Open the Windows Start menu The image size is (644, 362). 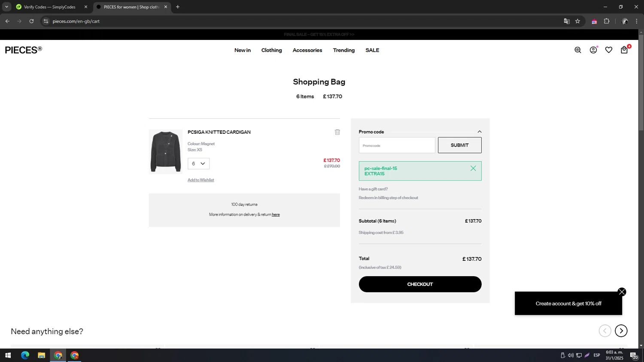pos(8,355)
